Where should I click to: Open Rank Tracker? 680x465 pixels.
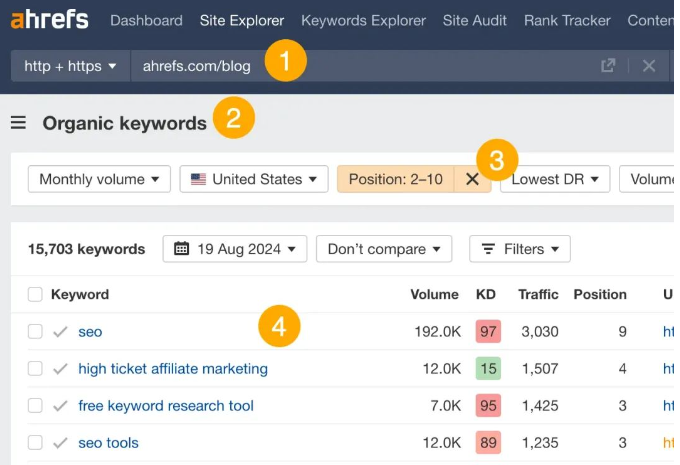click(x=567, y=20)
